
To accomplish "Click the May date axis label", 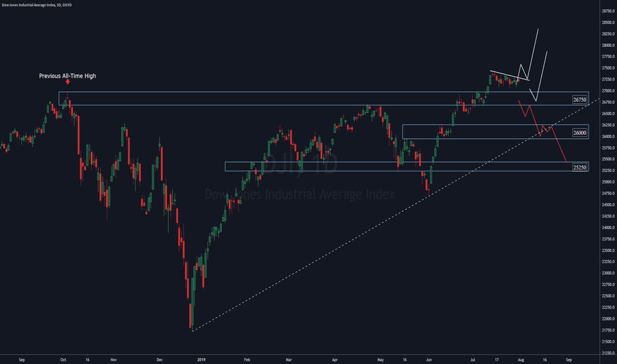I will click(380, 360).
